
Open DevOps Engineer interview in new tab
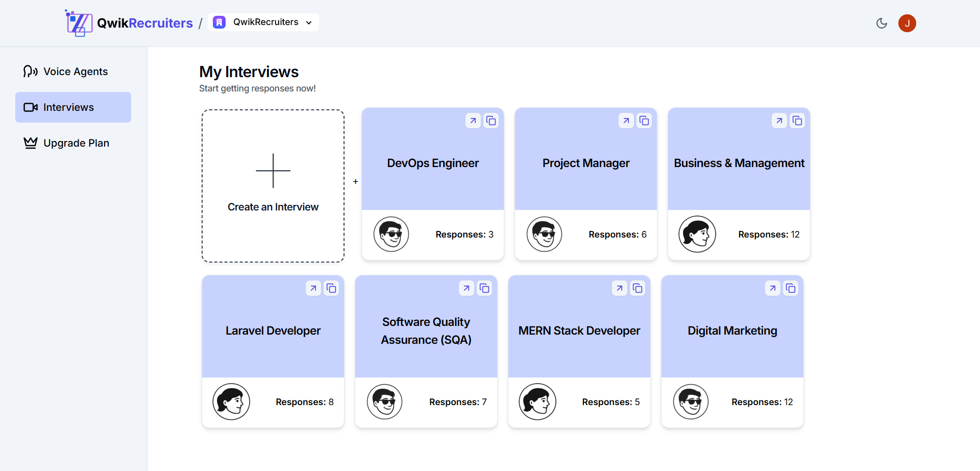pyautogui.click(x=473, y=121)
